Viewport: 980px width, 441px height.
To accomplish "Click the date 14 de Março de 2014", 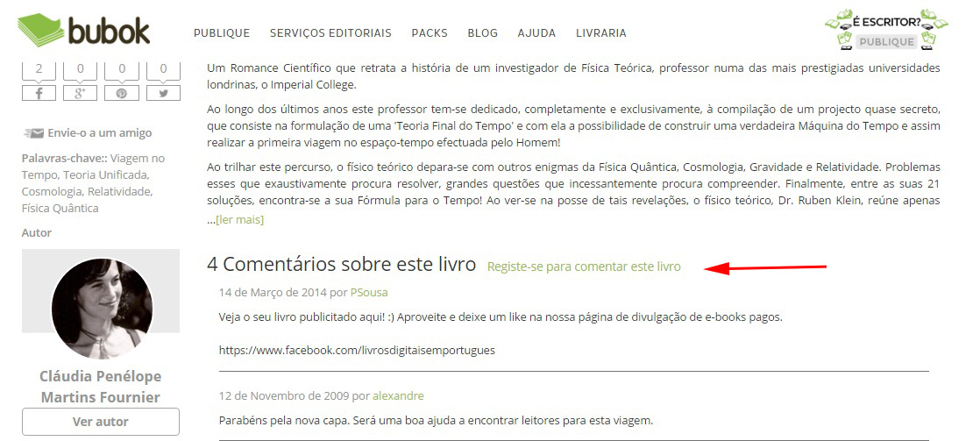I will pos(273,292).
